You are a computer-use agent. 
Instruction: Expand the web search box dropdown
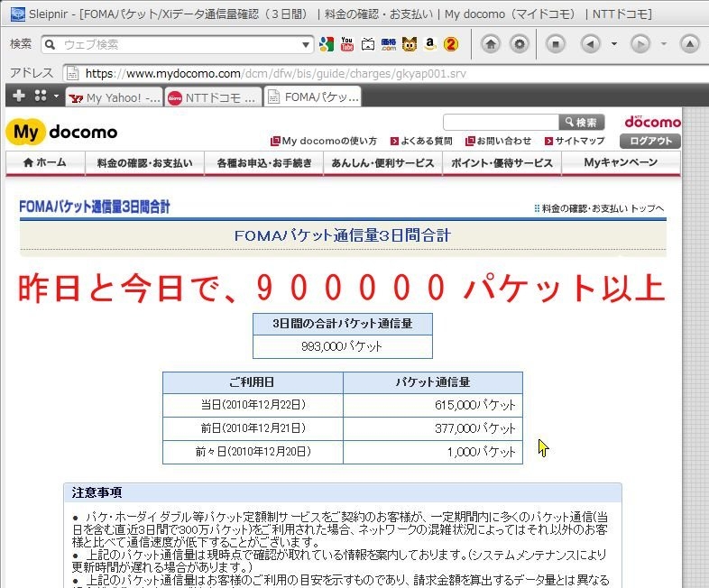[306, 44]
